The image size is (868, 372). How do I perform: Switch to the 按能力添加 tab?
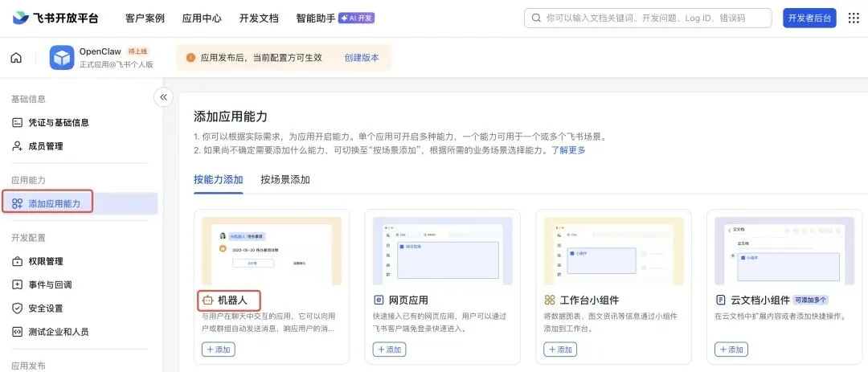(x=218, y=179)
